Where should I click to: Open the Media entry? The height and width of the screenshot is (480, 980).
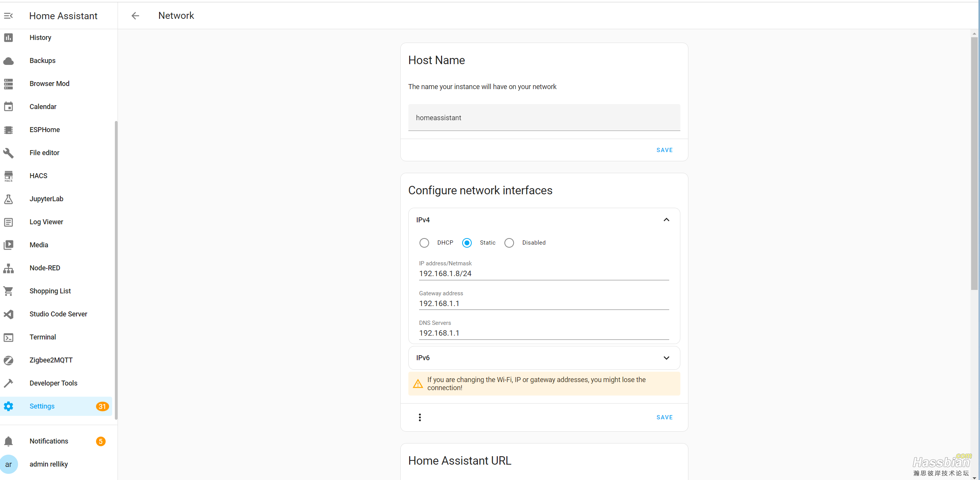click(x=56, y=245)
